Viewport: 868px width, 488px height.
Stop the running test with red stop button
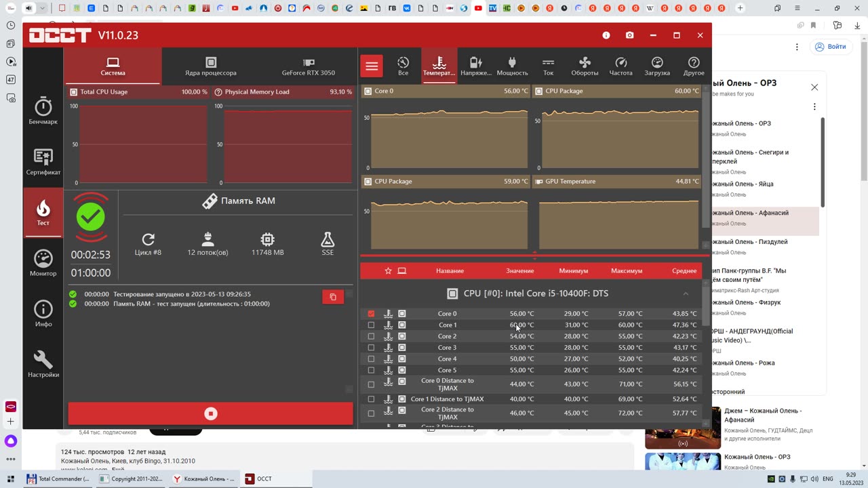(211, 413)
